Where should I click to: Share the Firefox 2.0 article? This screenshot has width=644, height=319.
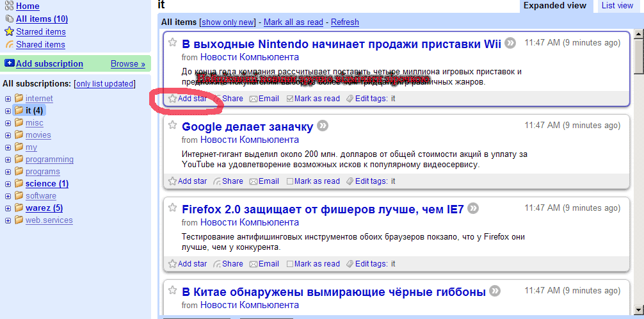(x=228, y=263)
